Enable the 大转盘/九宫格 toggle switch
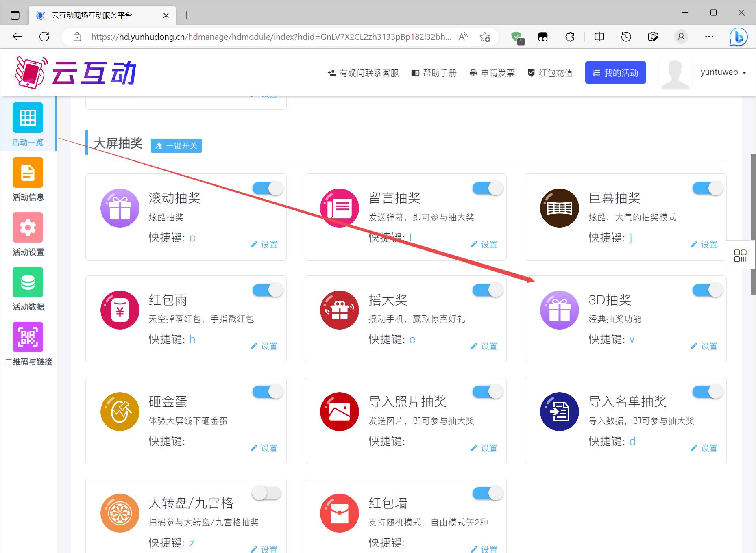 pos(266,494)
